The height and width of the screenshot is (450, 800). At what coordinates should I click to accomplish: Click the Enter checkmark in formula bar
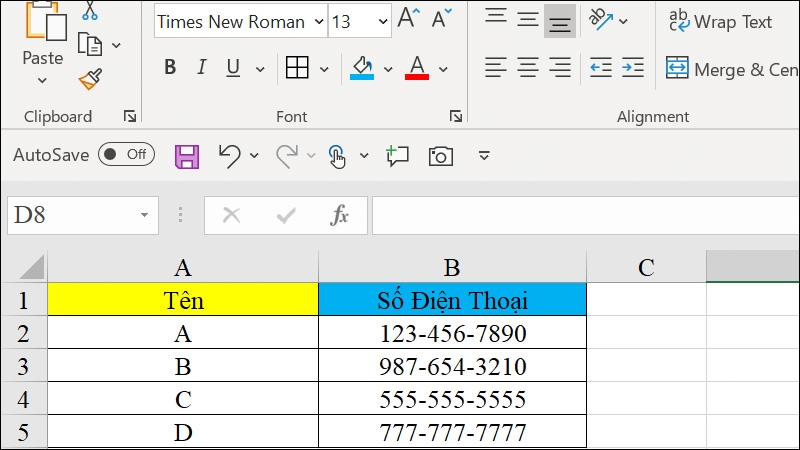click(x=286, y=215)
